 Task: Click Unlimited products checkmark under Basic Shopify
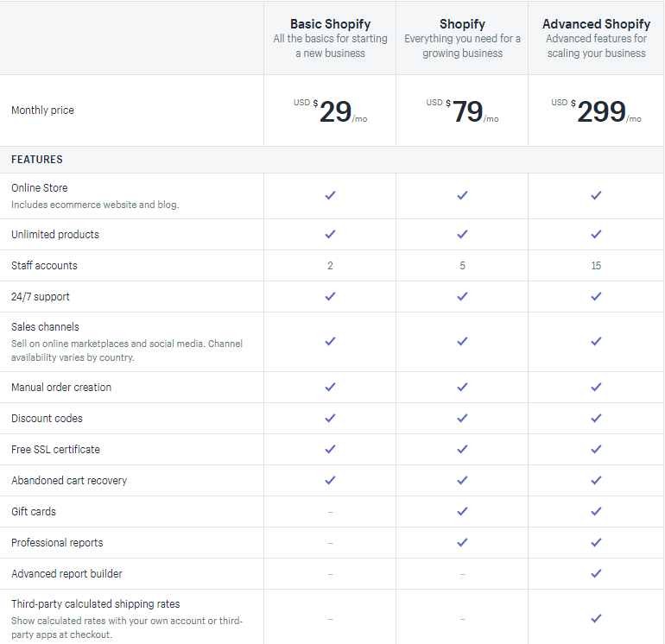pos(330,234)
